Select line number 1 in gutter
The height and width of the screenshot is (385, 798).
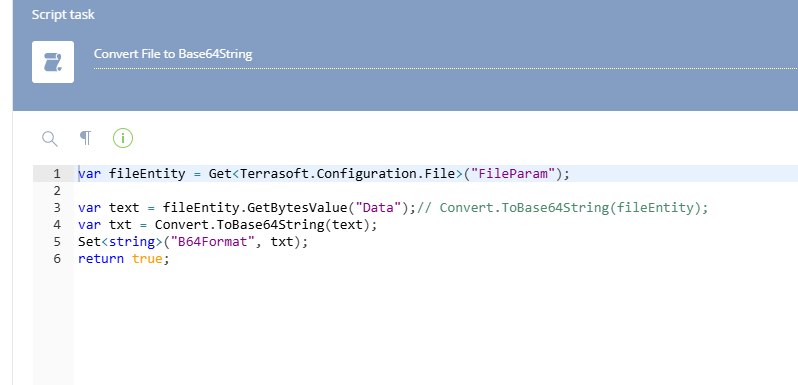click(56, 174)
